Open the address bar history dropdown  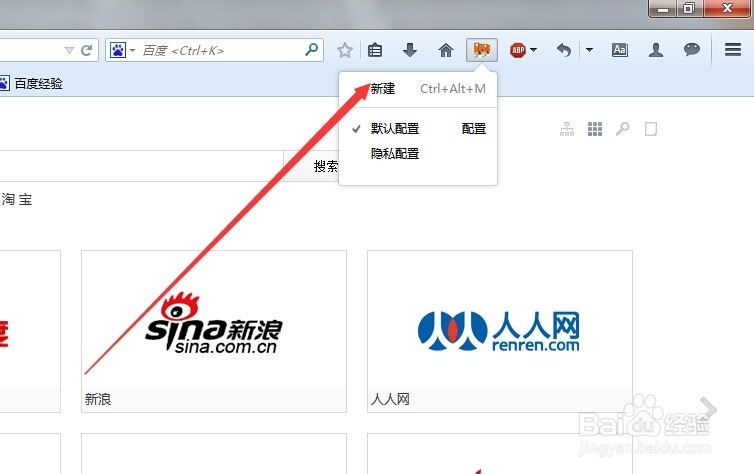click(x=69, y=50)
